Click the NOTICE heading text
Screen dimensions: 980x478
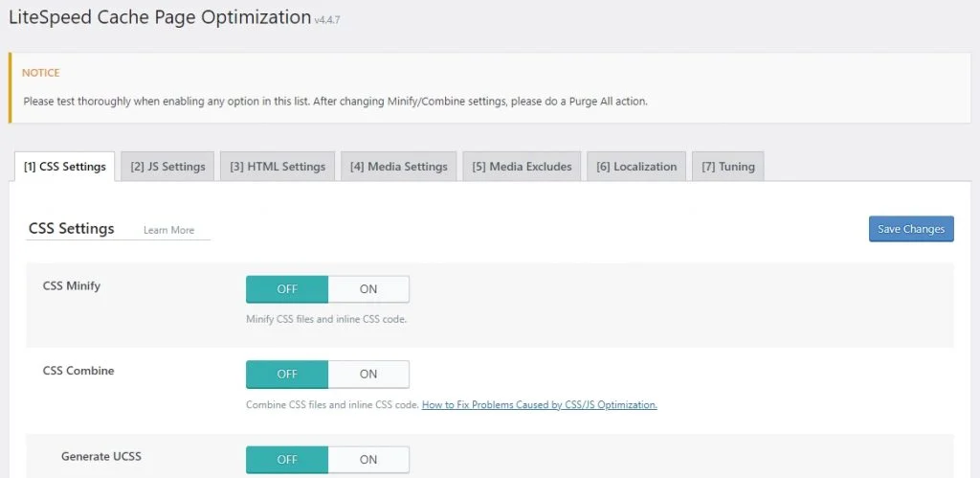[x=40, y=73]
